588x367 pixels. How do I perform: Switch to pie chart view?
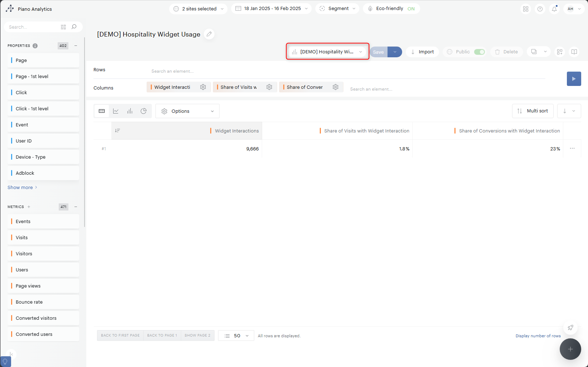pyautogui.click(x=144, y=111)
